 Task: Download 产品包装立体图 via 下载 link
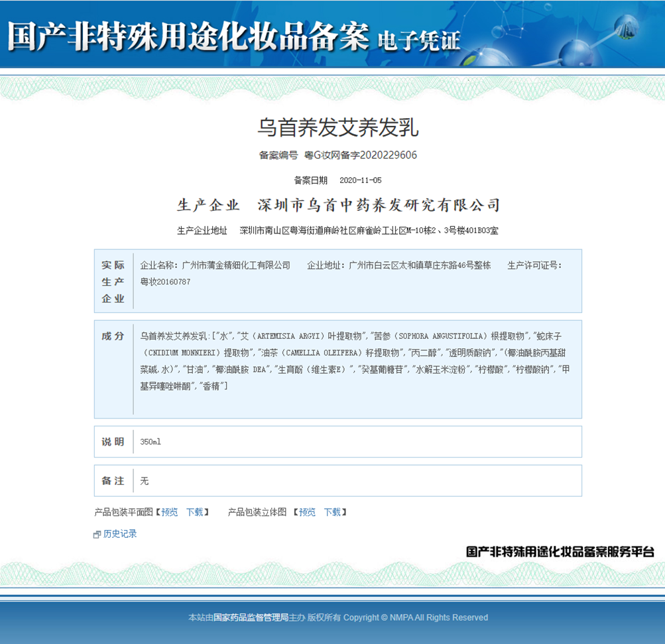(x=332, y=512)
